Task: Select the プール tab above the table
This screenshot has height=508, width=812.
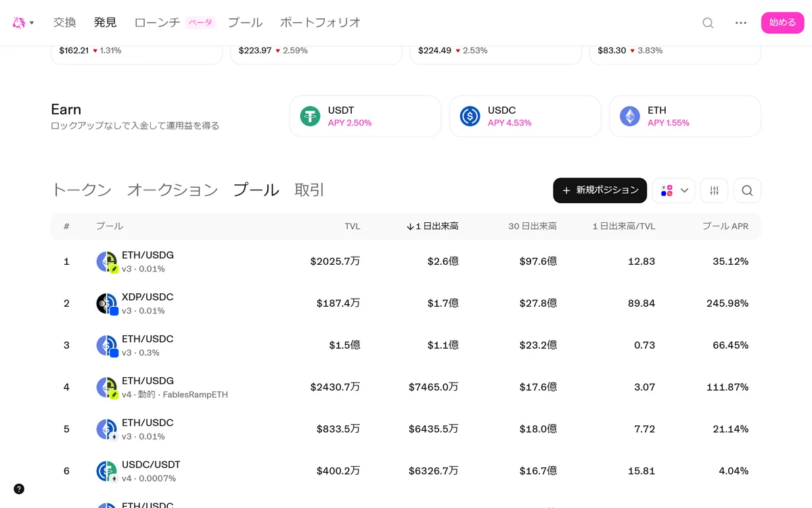Action: click(x=256, y=190)
